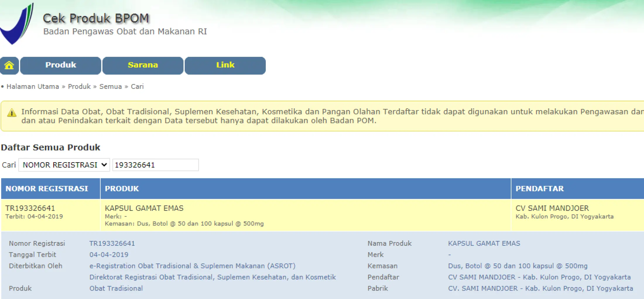Click the NOMOR REGISTRASI column header
Screen dimensions: 644x299
pyautogui.click(x=47, y=189)
